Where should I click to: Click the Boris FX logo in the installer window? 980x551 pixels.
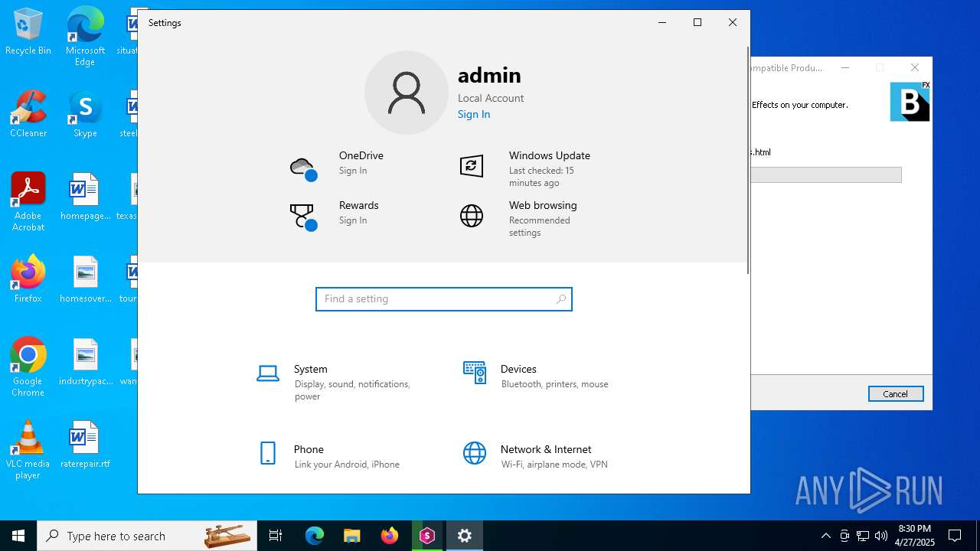pyautogui.click(x=910, y=101)
